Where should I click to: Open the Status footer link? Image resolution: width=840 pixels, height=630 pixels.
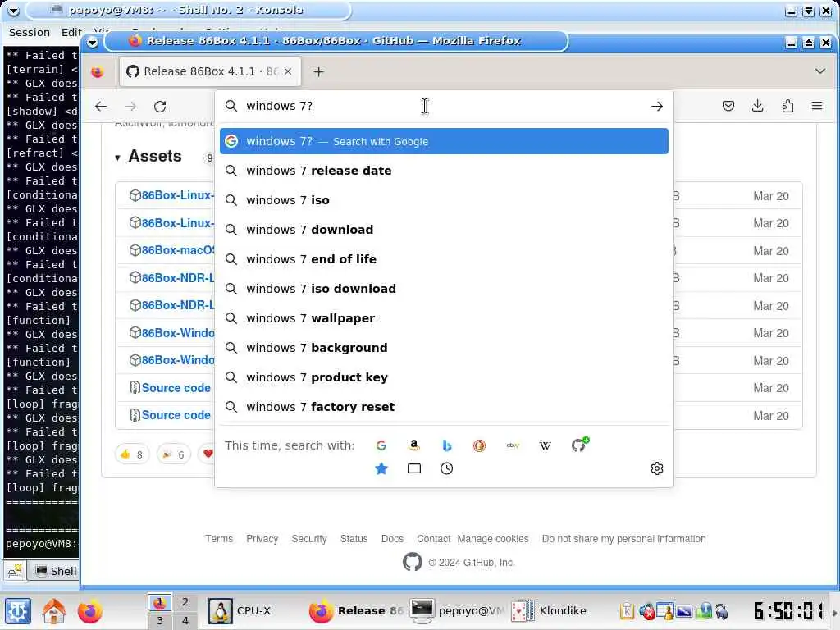point(354,538)
